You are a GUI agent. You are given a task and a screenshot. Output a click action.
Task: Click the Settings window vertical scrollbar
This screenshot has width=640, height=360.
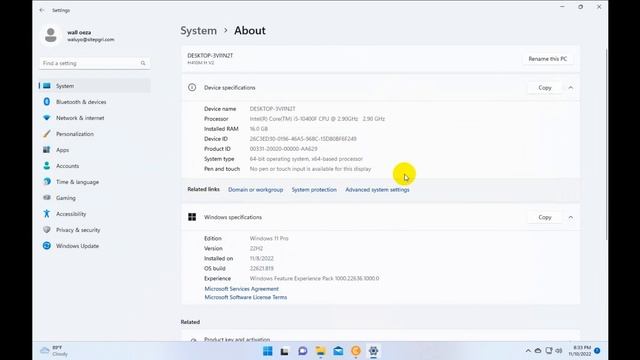pos(607,143)
